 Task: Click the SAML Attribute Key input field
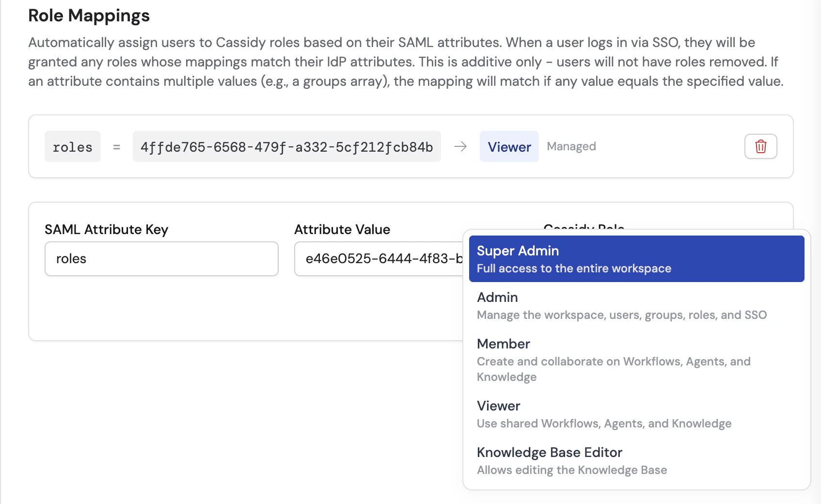[161, 259]
